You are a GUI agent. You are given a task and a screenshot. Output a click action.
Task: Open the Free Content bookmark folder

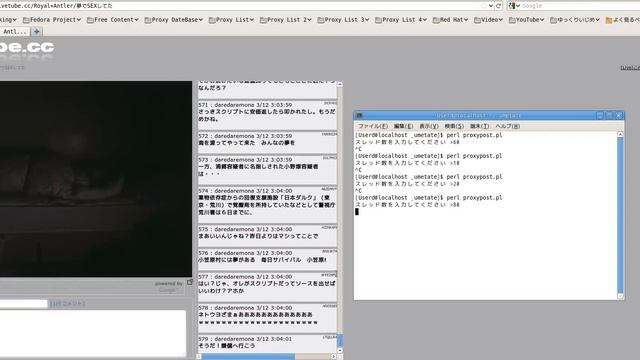(x=113, y=20)
